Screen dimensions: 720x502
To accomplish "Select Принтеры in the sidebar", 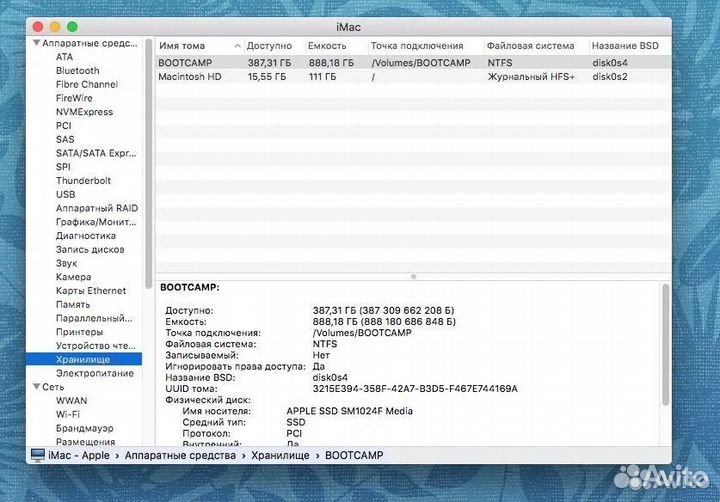I will [x=79, y=333].
